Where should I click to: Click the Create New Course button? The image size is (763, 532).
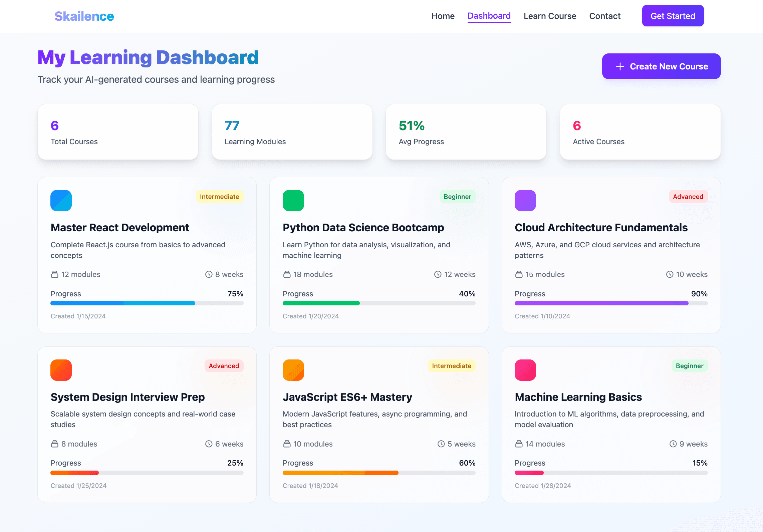tap(661, 66)
